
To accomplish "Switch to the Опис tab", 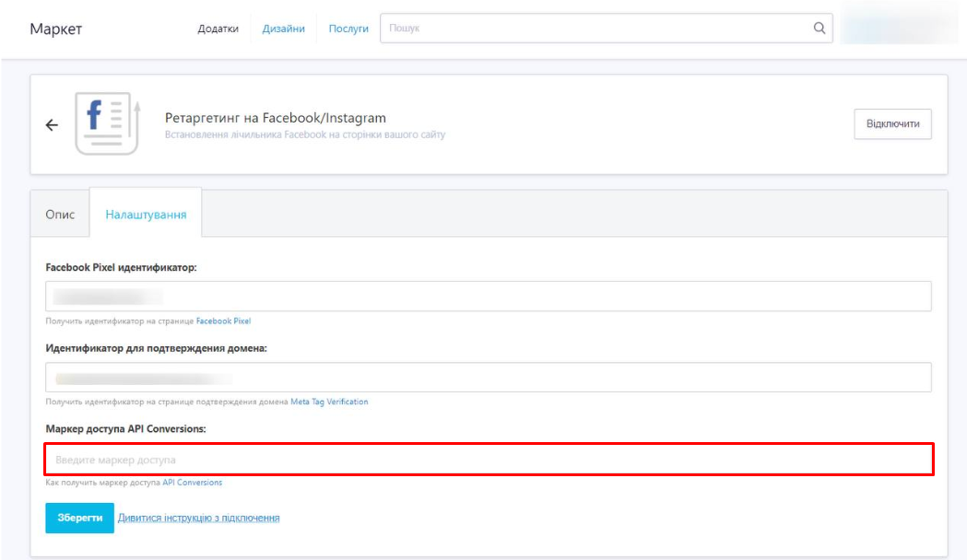I will tap(60, 215).
